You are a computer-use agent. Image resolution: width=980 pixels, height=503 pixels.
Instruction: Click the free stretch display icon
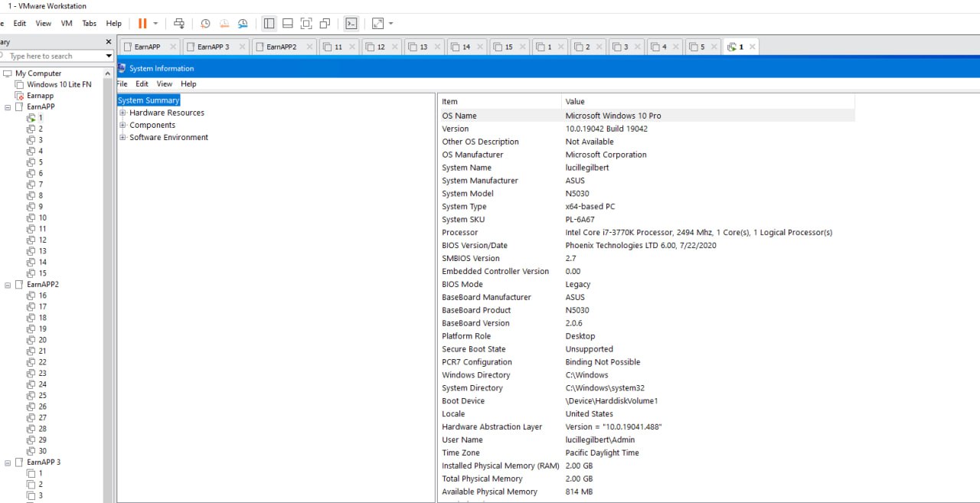click(x=377, y=23)
